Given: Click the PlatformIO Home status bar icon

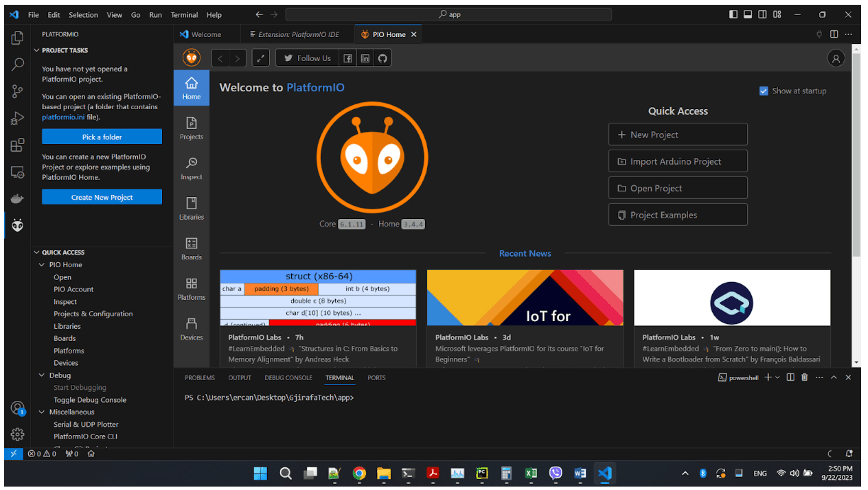Looking at the screenshot, I should click(x=91, y=454).
